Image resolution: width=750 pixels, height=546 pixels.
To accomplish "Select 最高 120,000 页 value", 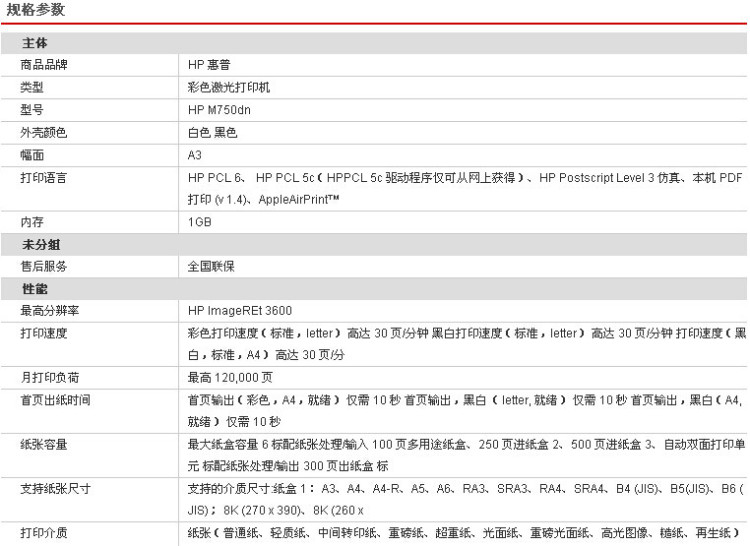I will [x=230, y=377].
